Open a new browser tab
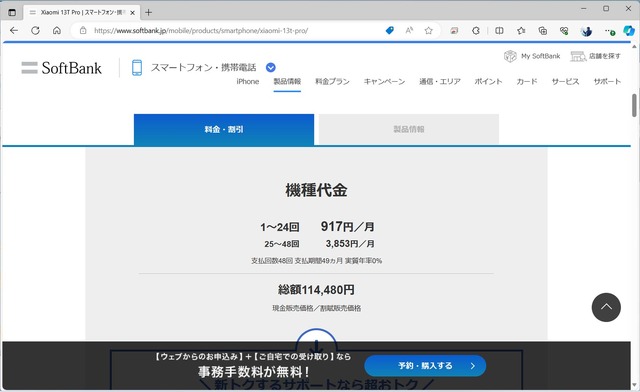This screenshot has height=392, width=640. [x=149, y=13]
